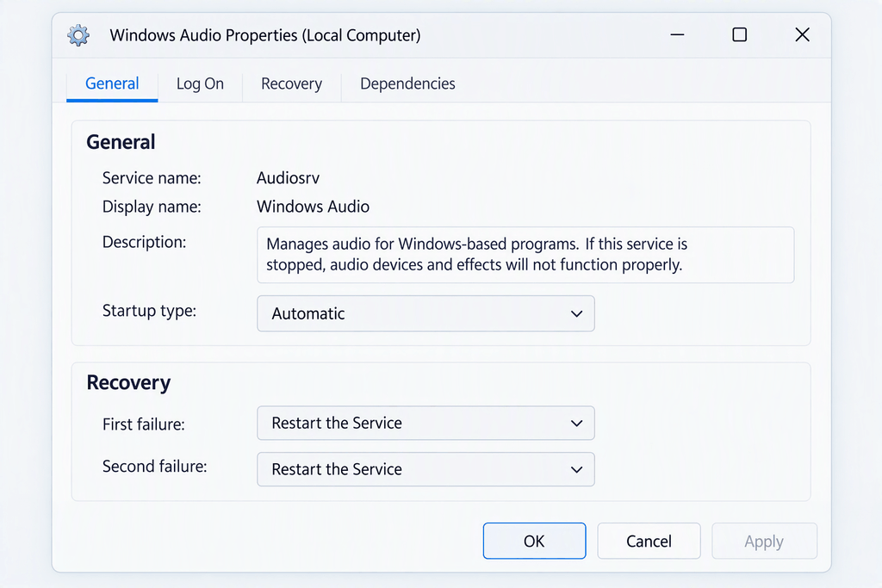Open the Startup type Automatic dropdown
This screenshot has width=882, height=588.
coord(425,313)
